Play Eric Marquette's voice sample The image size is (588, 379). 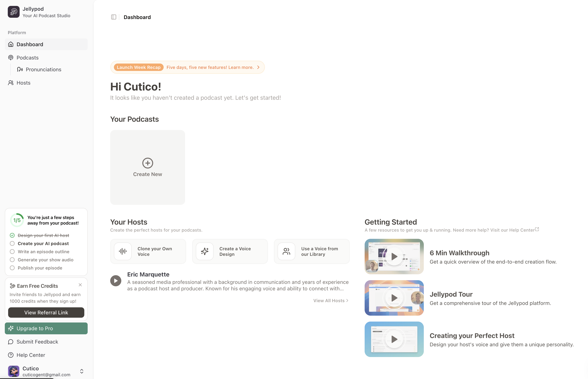coord(116,281)
